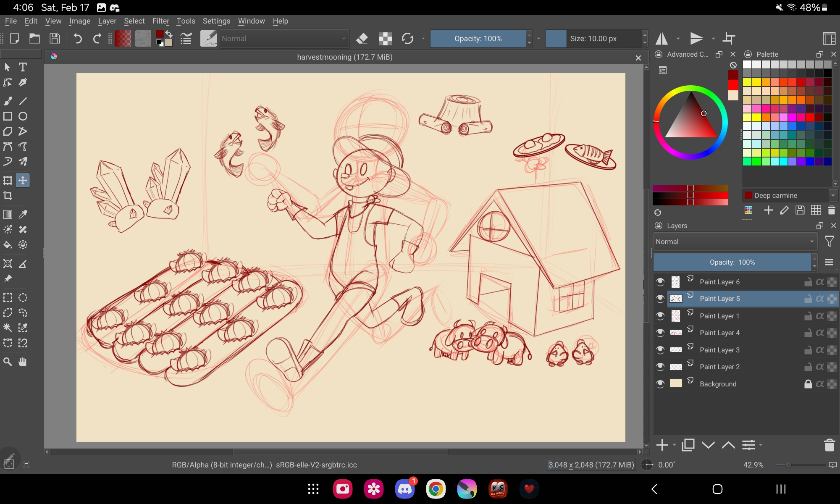Toggle lock on Paint Layer 1
This screenshot has width=840, height=504.
pyautogui.click(x=808, y=316)
